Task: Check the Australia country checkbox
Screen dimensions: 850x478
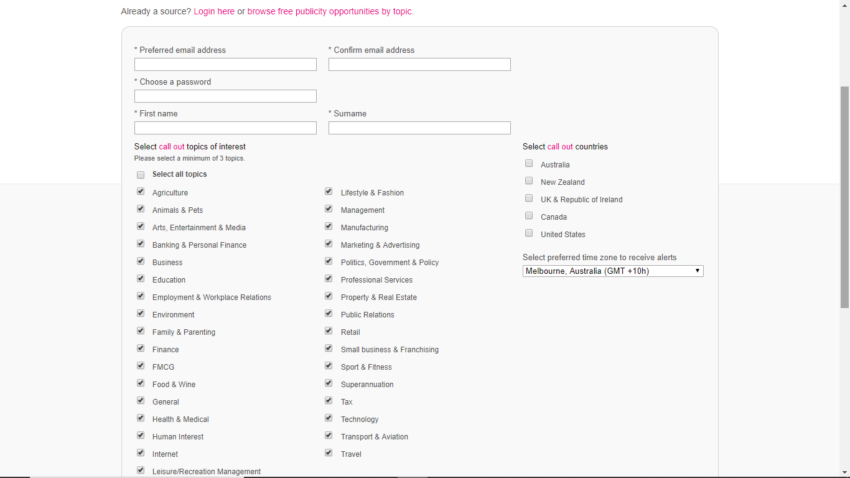Action: tap(529, 163)
